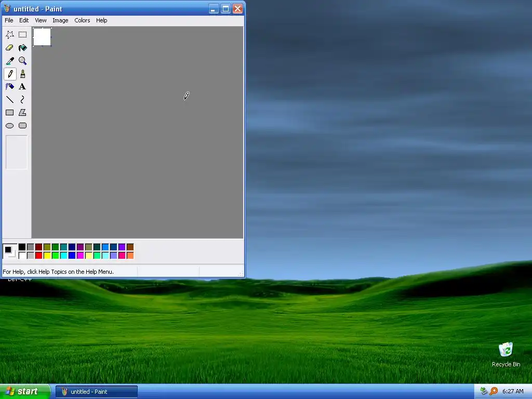Select the Magnifier tool

click(x=22, y=61)
